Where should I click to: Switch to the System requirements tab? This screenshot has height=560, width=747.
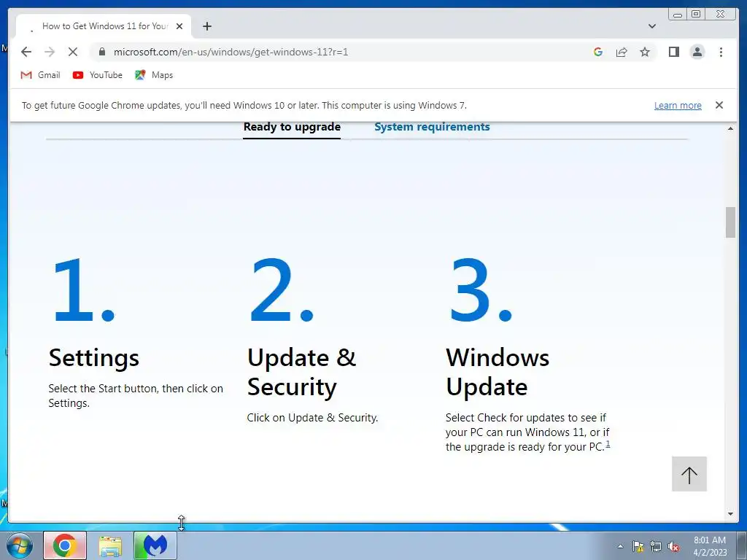[432, 127]
